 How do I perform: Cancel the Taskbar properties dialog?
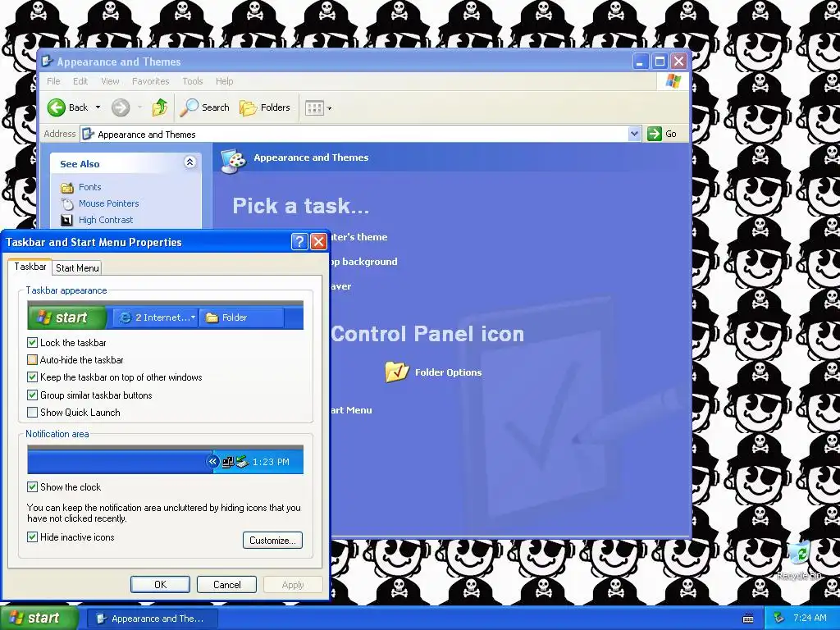226,584
